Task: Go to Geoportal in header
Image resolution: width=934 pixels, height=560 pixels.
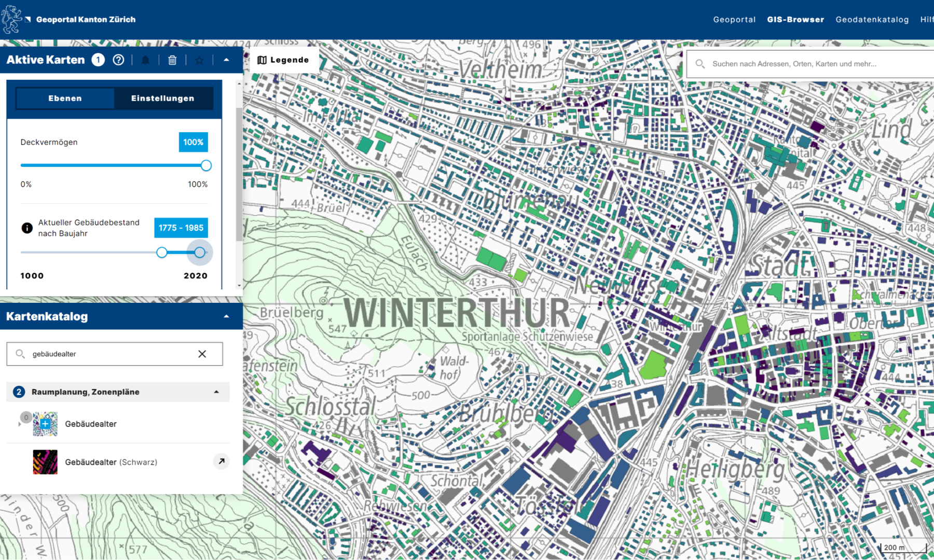Action: pos(734,20)
